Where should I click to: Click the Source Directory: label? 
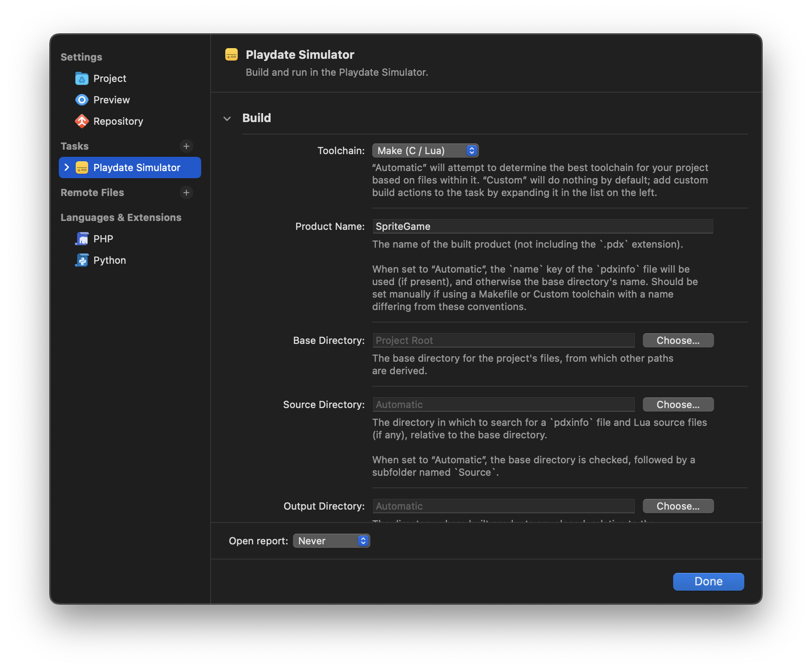(324, 404)
